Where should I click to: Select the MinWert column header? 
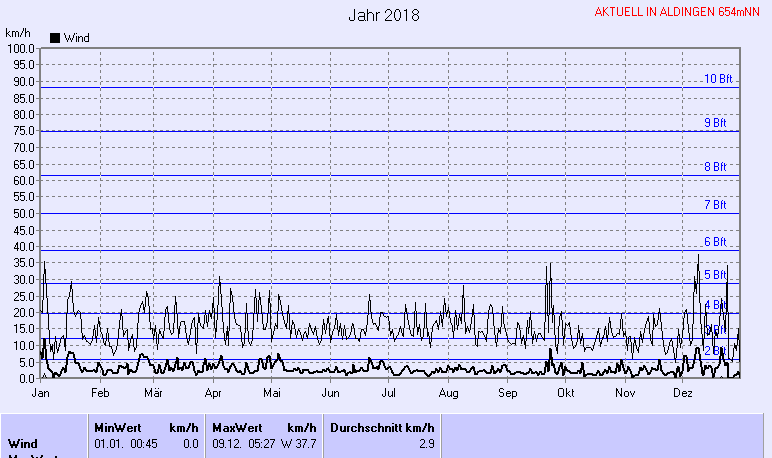point(117,427)
